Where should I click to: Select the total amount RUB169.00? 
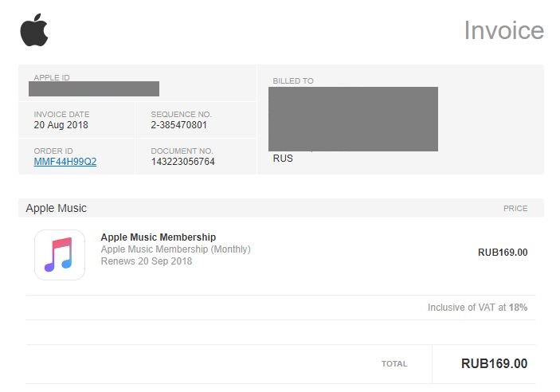pyautogui.click(x=494, y=364)
